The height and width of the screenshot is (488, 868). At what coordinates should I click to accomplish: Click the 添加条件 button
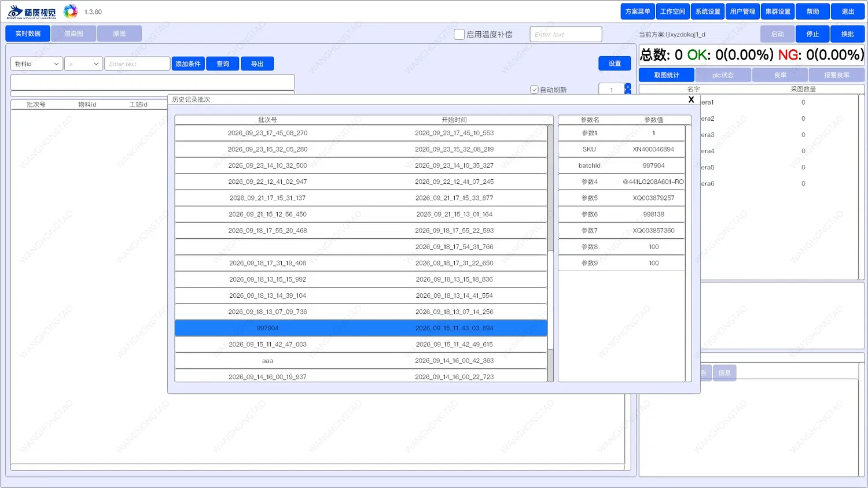(x=188, y=64)
